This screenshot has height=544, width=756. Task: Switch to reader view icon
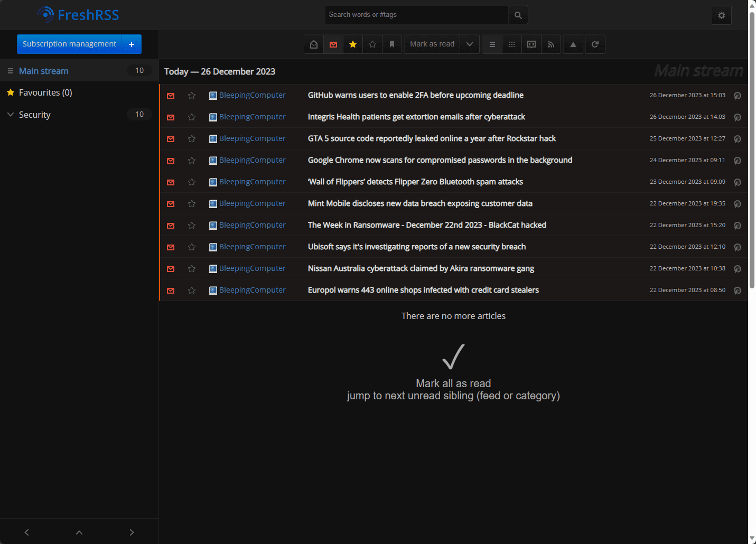tap(531, 44)
